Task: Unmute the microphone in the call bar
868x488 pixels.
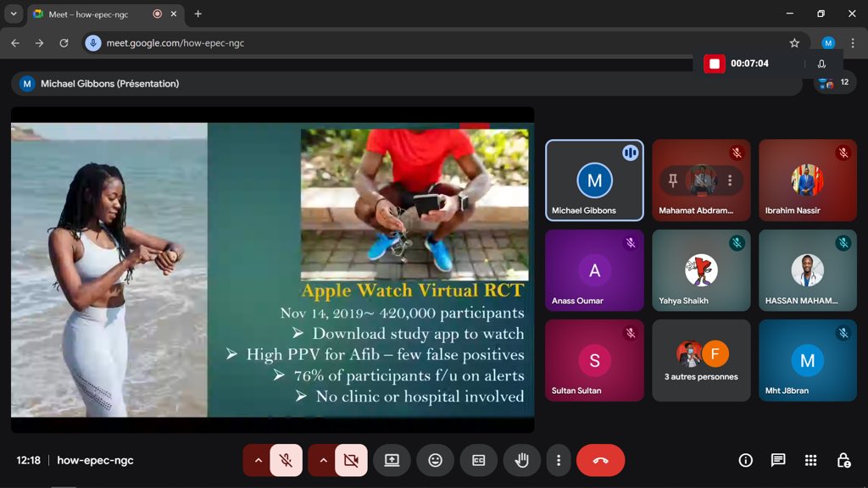Action: [287, 460]
